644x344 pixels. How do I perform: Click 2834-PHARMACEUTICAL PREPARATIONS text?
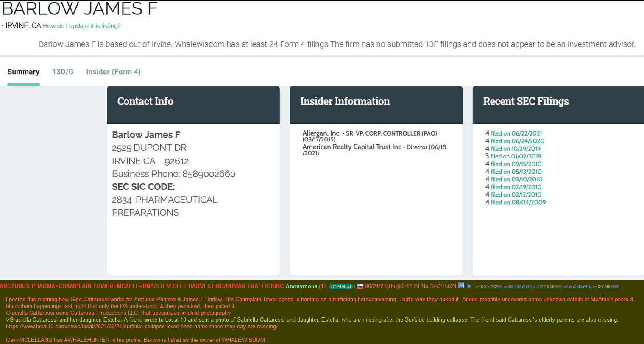point(165,206)
